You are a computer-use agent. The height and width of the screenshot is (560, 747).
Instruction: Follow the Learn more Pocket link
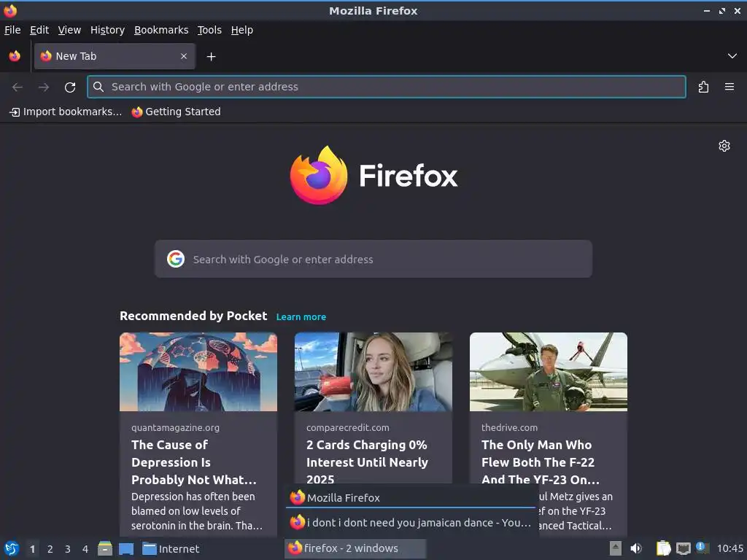point(301,317)
